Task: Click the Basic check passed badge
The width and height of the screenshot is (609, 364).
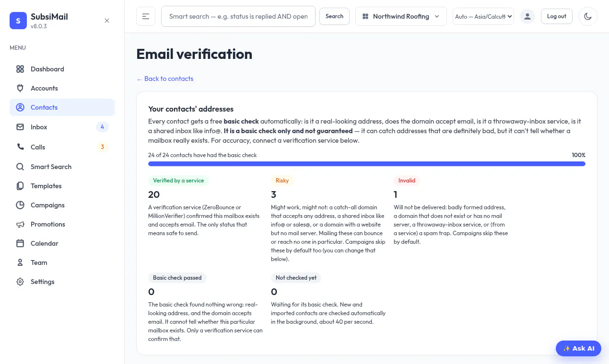Action: tap(177, 278)
